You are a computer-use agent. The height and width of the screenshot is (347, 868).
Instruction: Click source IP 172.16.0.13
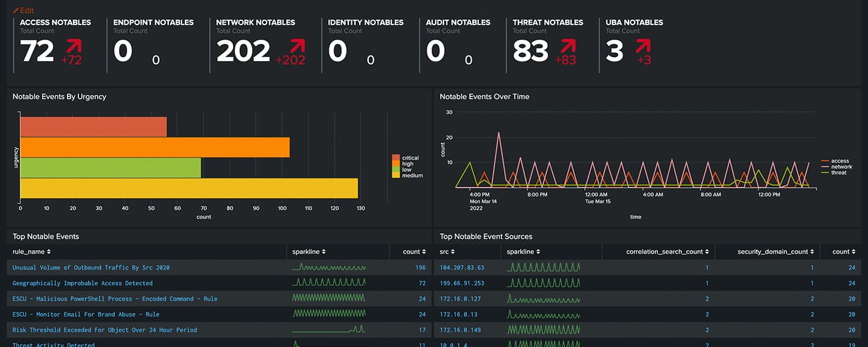tap(459, 314)
